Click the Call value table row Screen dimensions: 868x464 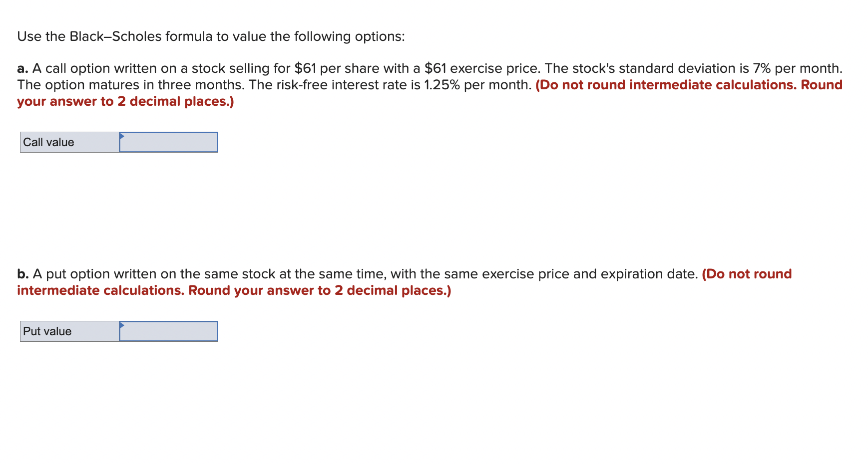coord(119,142)
